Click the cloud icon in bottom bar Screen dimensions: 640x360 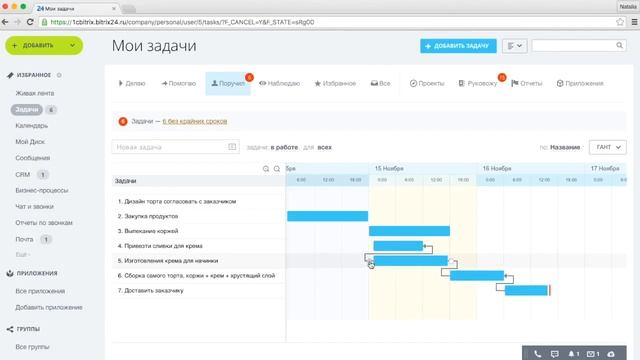pos(611,354)
